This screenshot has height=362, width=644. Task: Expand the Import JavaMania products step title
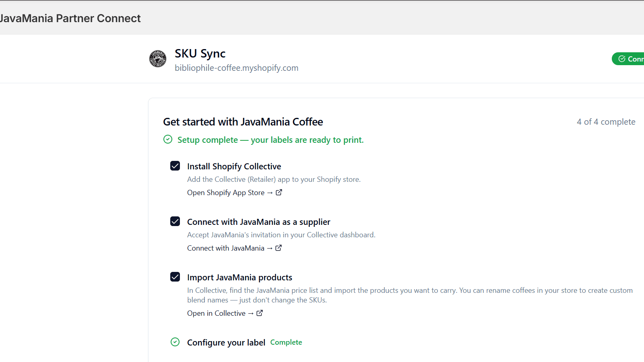[x=239, y=278]
